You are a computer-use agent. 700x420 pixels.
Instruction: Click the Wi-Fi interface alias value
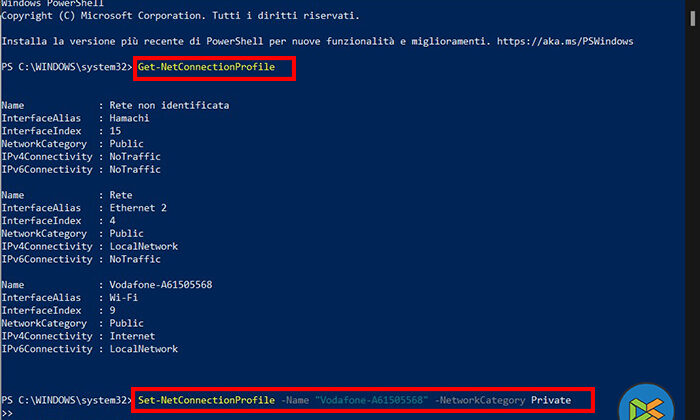[x=125, y=297]
